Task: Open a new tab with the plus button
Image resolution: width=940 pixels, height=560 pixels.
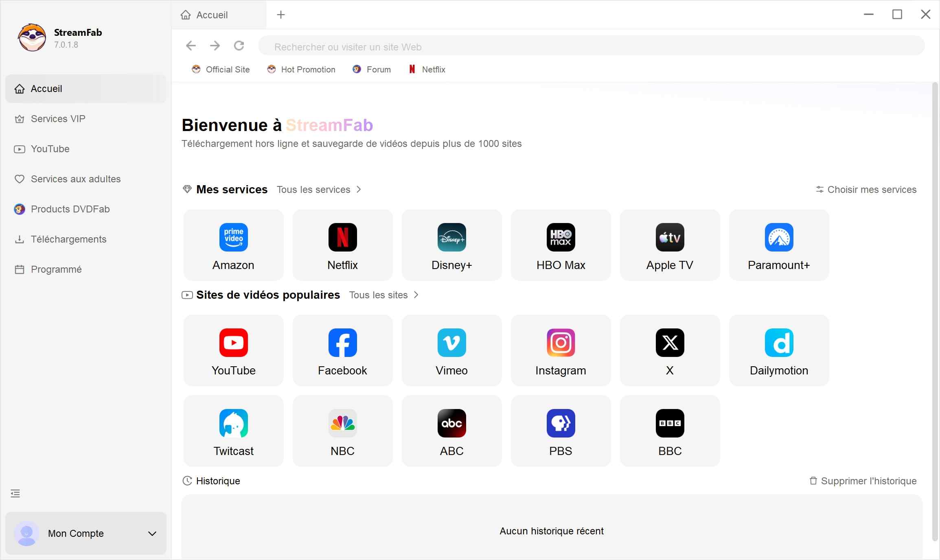Action: (x=281, y=15)
